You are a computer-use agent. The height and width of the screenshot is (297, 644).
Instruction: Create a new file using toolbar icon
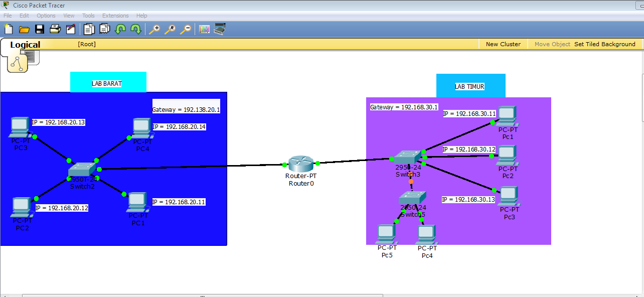point(8,29)
